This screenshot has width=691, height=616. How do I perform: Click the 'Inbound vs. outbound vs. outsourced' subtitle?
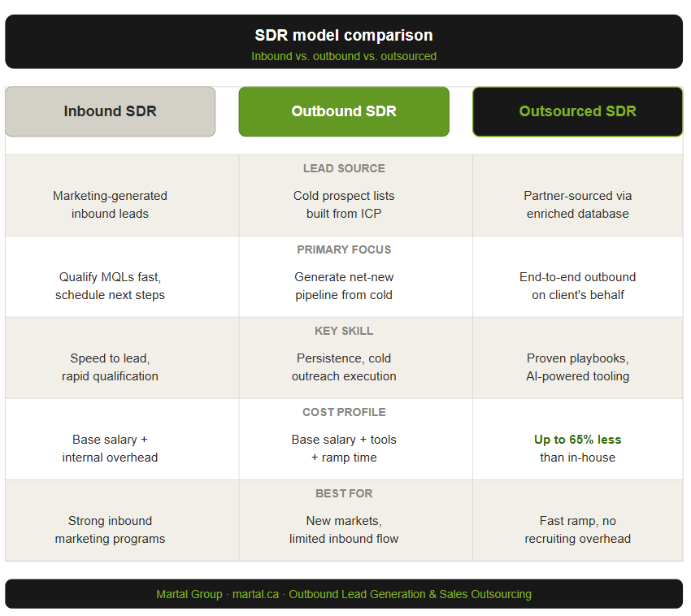click(343, 56)
